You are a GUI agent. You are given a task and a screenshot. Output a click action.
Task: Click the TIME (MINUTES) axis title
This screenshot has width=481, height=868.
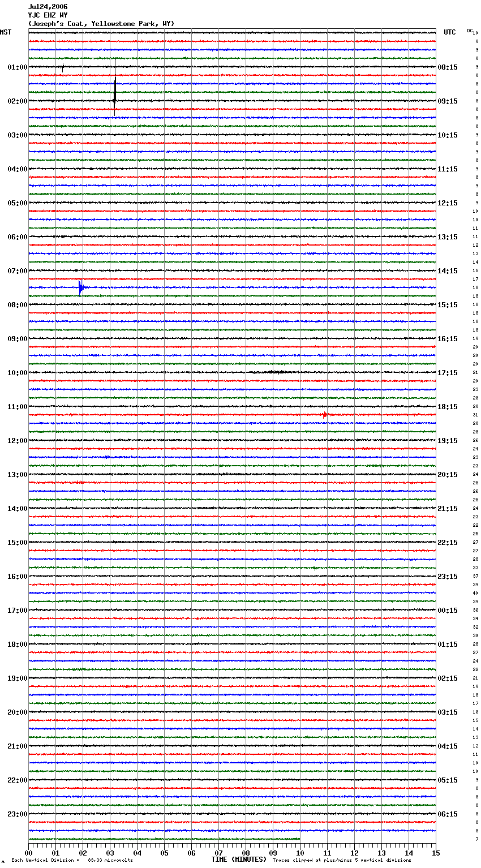point(239,860)
